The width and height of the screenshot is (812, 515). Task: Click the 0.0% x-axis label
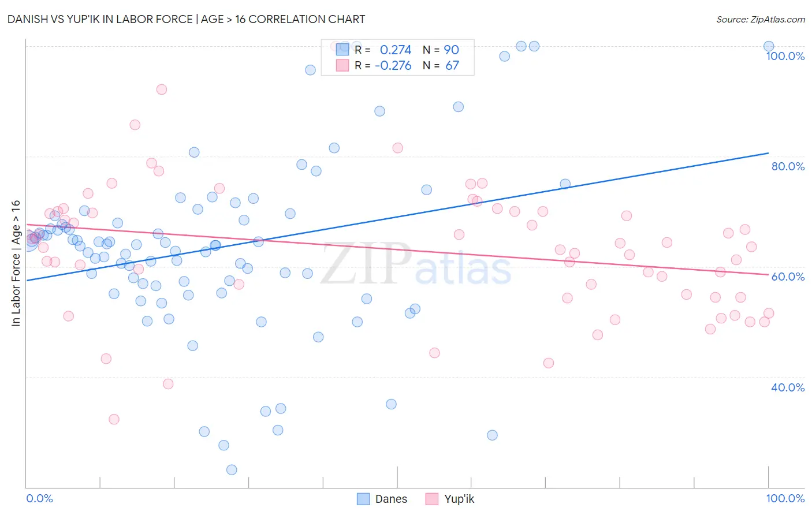click(40, 498)
